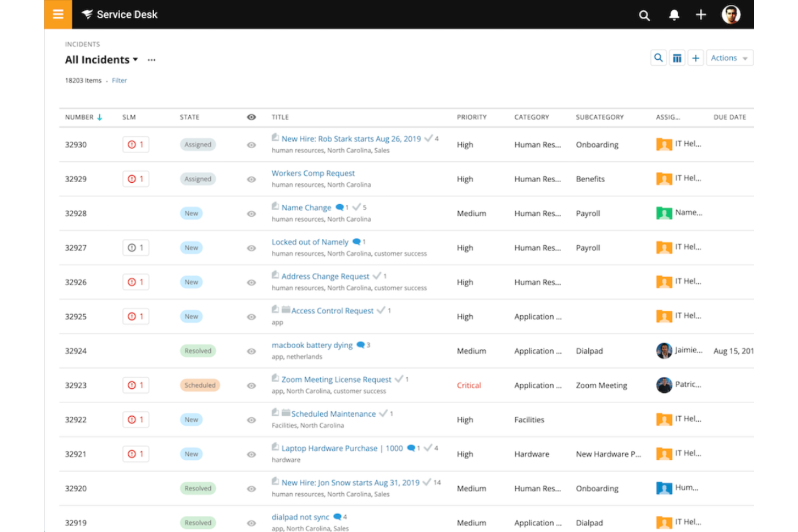Image resolution: width=798 pixels, height=532 pixels.
Task: Open global search from the top bar magnifier
Action: click(644, 16)
